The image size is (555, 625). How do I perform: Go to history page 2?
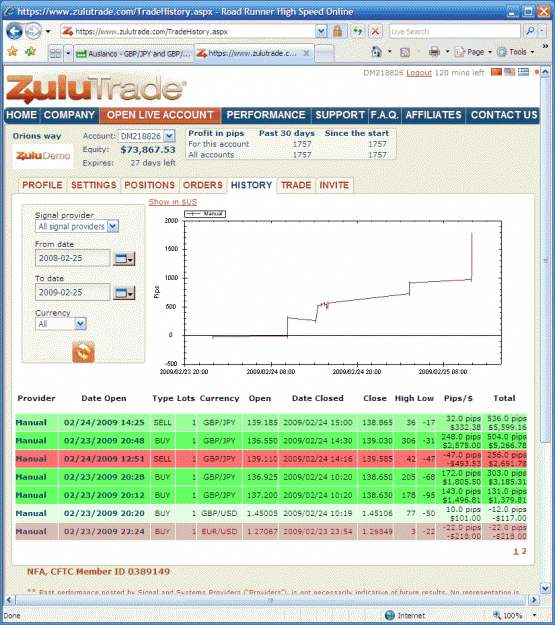tap(524, 551)
